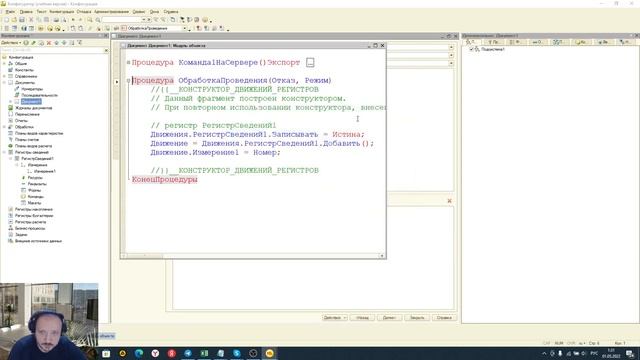Open the Конфигурация menu
The height and width of the screenshot is (360, 640).
61,12
